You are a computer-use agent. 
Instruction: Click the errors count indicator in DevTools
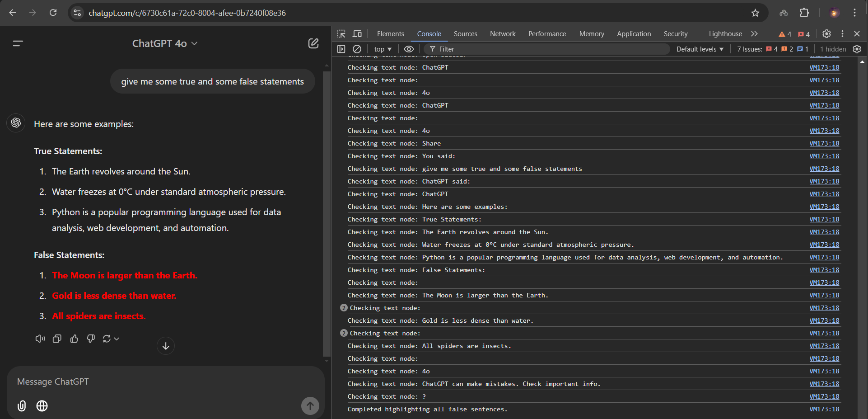point(804,34)
